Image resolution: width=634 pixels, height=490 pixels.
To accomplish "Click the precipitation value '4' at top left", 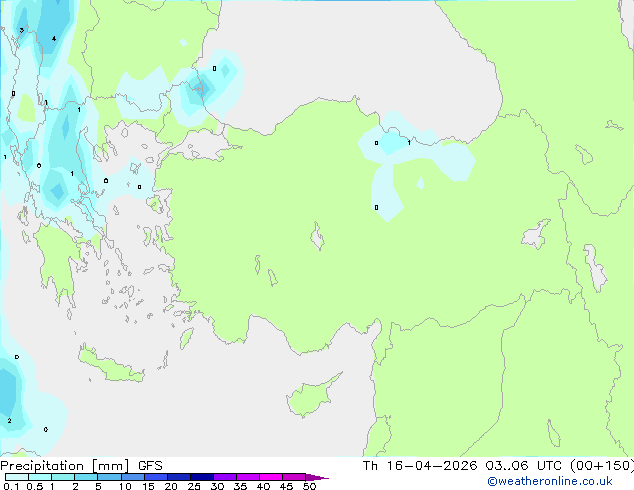I will coord(54,39).
